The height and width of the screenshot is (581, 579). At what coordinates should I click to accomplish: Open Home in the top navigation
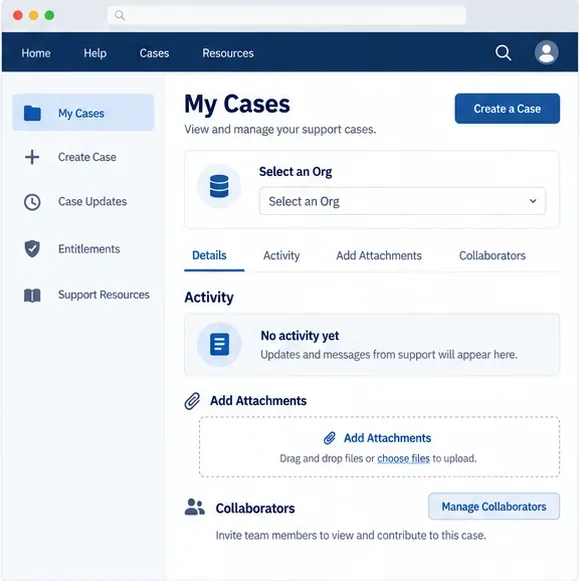click(x=36, y=53)
